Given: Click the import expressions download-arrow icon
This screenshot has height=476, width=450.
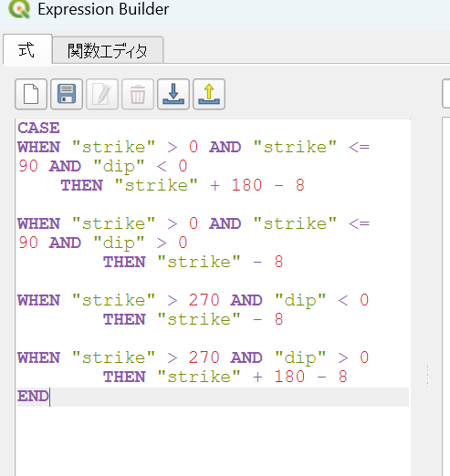Looking at the screenshot, I should [x=173, y=94].
